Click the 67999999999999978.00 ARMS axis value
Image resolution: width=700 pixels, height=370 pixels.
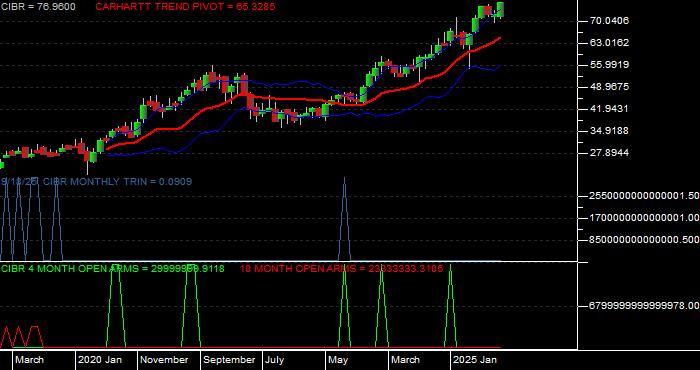(x=645, y=306)
